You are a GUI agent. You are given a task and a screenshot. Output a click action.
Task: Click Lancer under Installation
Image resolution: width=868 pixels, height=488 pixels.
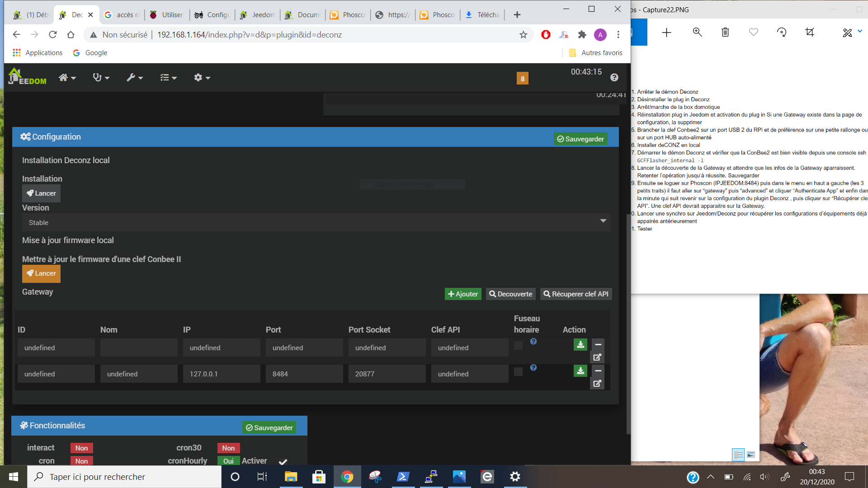tap(41, 193)
